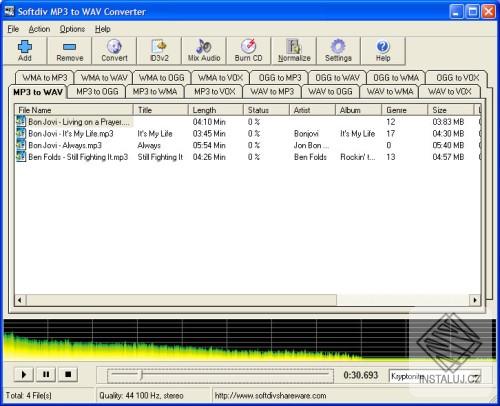This screenshot has width=500, height=406.
Task: Sort list by Album column header
Action: 358,110
